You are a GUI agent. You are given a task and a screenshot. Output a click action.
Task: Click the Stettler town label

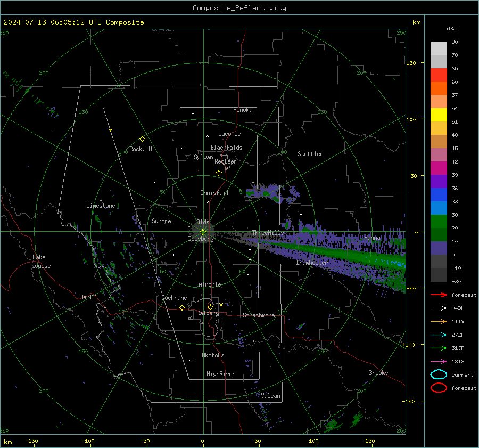pos(310,154)
